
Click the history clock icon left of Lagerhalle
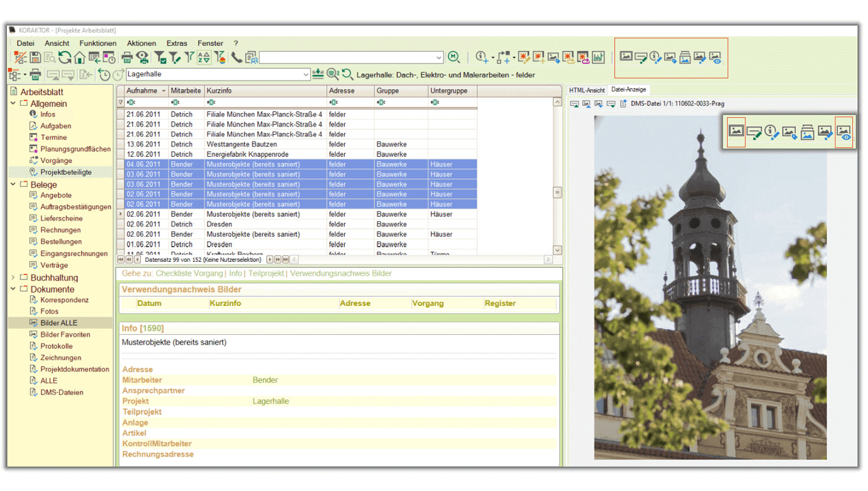(x=104, y=75)
